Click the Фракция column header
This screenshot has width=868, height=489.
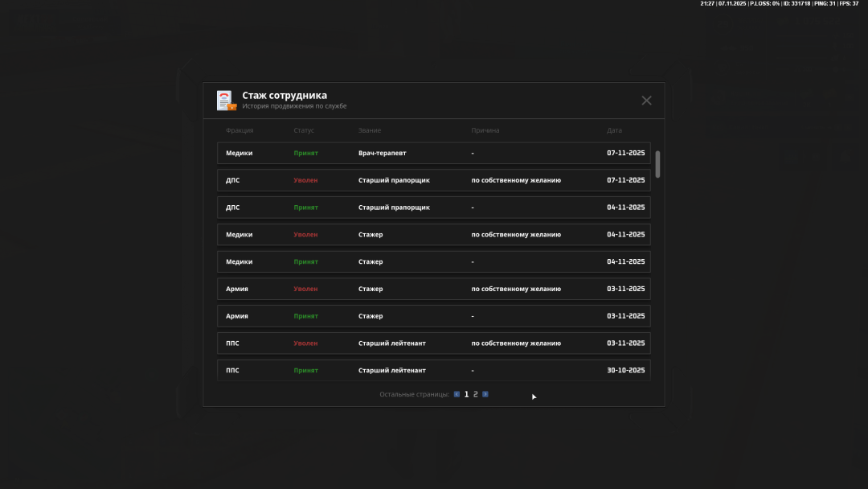point(240,130)
